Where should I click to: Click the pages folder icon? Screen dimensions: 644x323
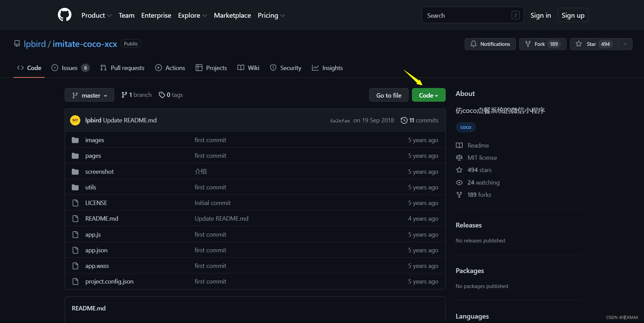pos(75,156)
